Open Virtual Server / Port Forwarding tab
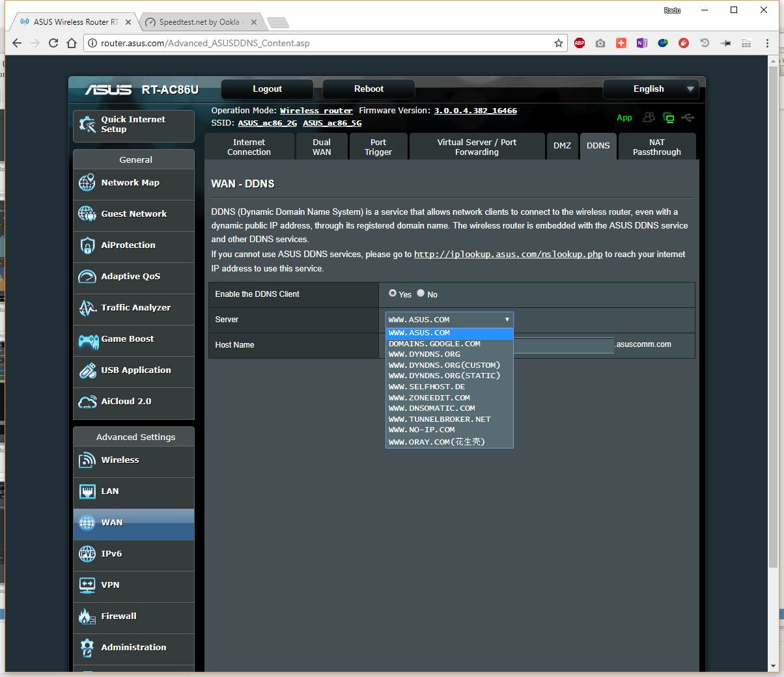Screen dimensions: 784x677 [x=477, y=147]
